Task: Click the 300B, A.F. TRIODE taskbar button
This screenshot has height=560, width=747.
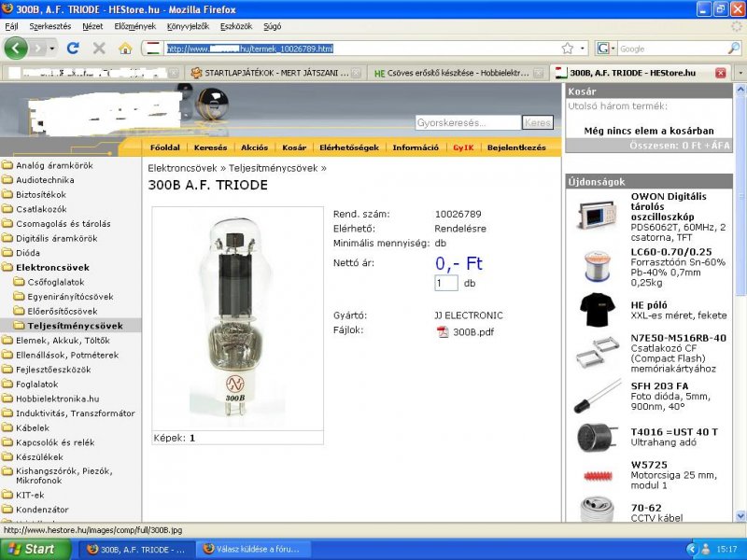Action: (x=137, y=549)
